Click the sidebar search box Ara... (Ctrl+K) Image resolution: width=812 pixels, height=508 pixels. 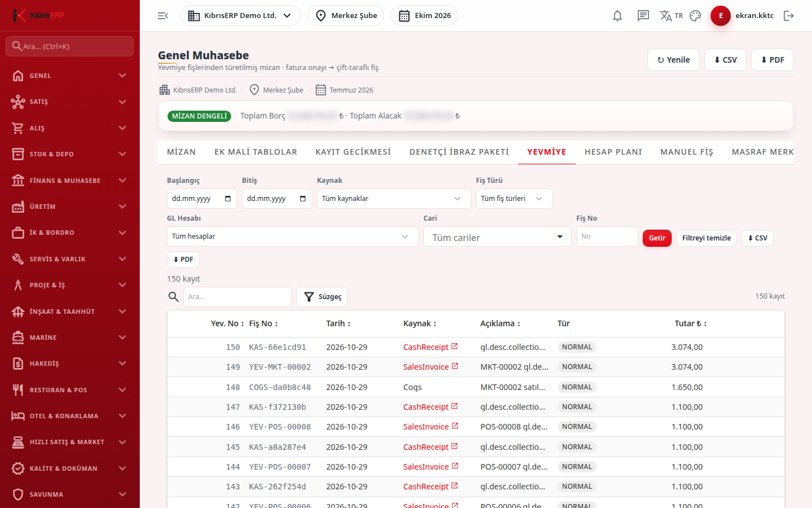pos(70,46)
